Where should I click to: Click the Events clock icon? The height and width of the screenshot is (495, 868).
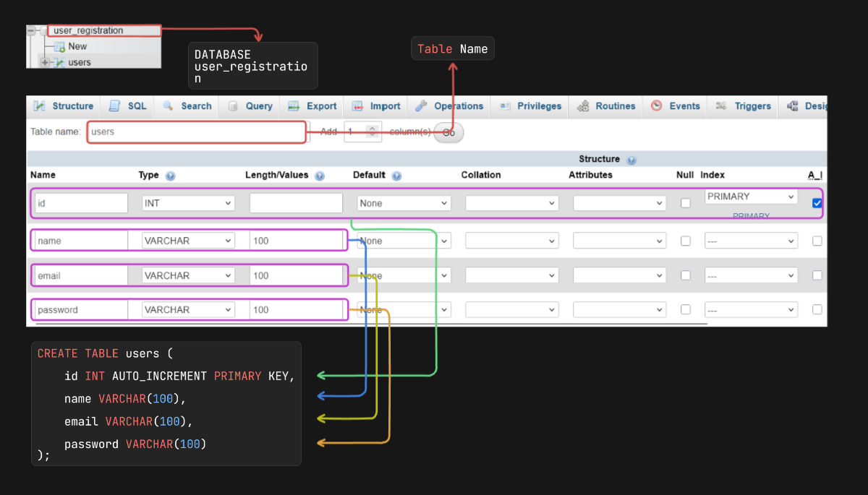click(x=656, y=106)
